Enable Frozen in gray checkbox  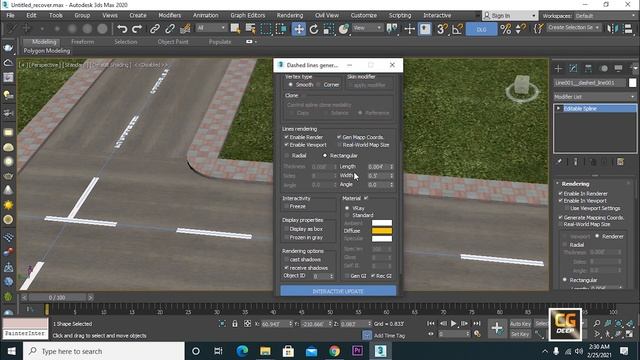tap(286, 238)
